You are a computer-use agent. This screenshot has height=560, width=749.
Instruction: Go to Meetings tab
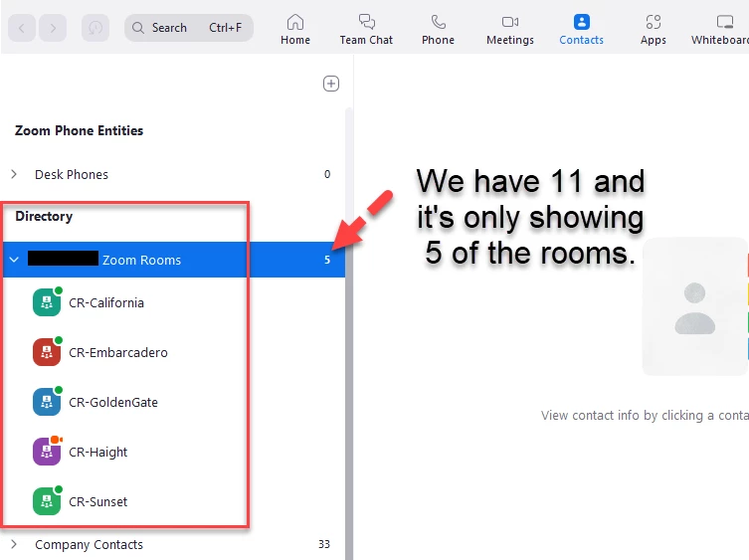coord(510,30)
